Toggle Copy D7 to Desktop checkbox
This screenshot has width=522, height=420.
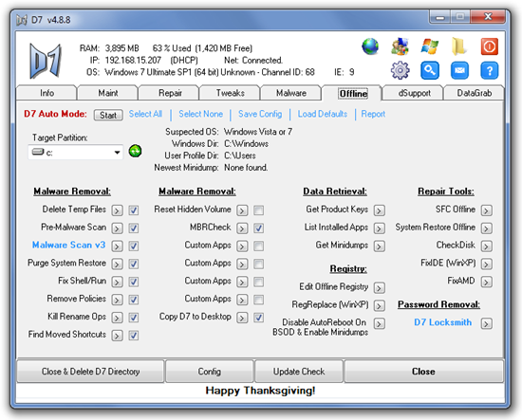pos(259,318)
